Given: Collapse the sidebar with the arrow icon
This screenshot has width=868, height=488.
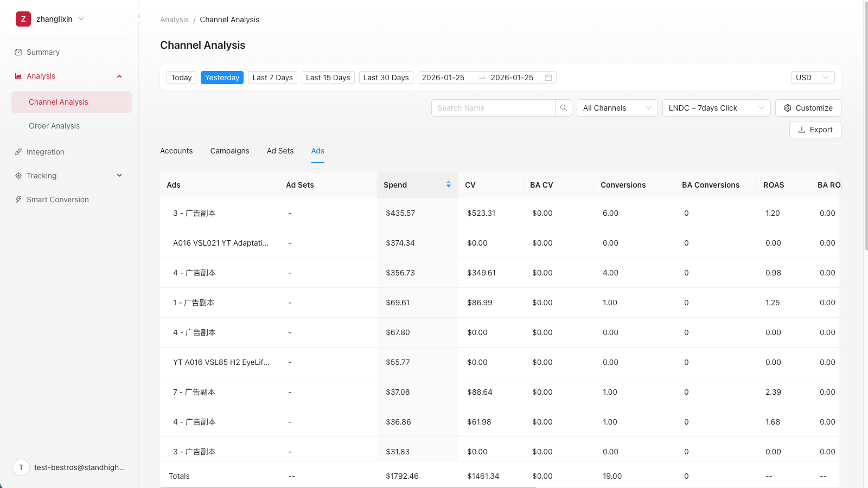Looking at the screenshot, I should [x=139, y=16].
